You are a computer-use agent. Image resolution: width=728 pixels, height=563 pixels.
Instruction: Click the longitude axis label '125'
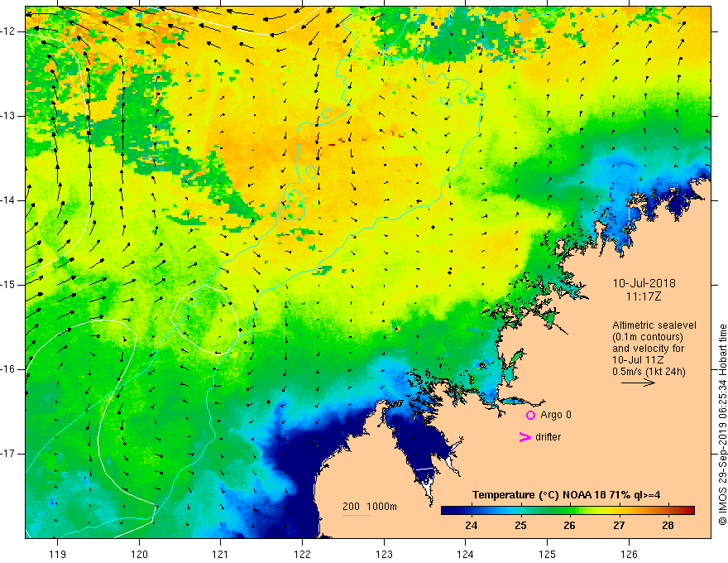pyautogui.click(x=547, y=554)
